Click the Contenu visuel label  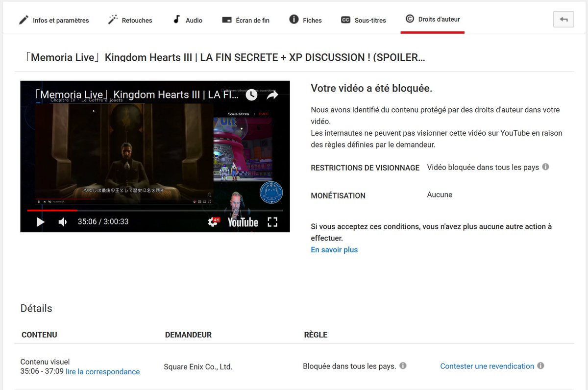coord(45,362)
